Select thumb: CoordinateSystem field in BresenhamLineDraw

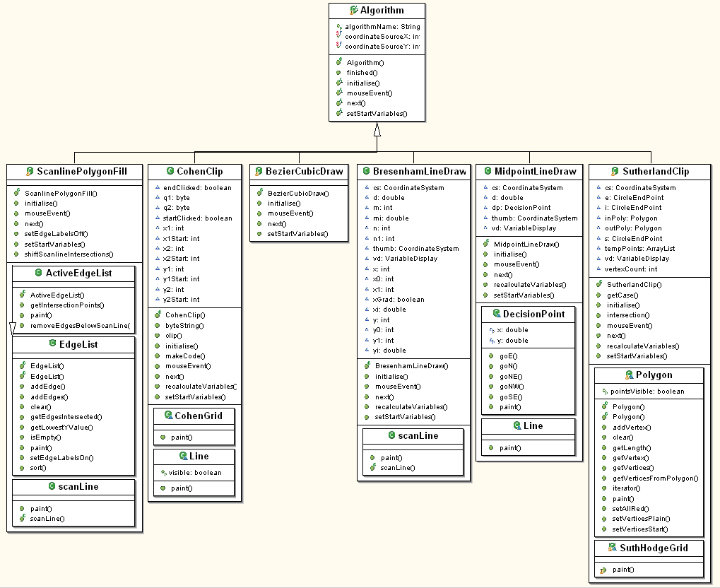click(x=416, y=249)
